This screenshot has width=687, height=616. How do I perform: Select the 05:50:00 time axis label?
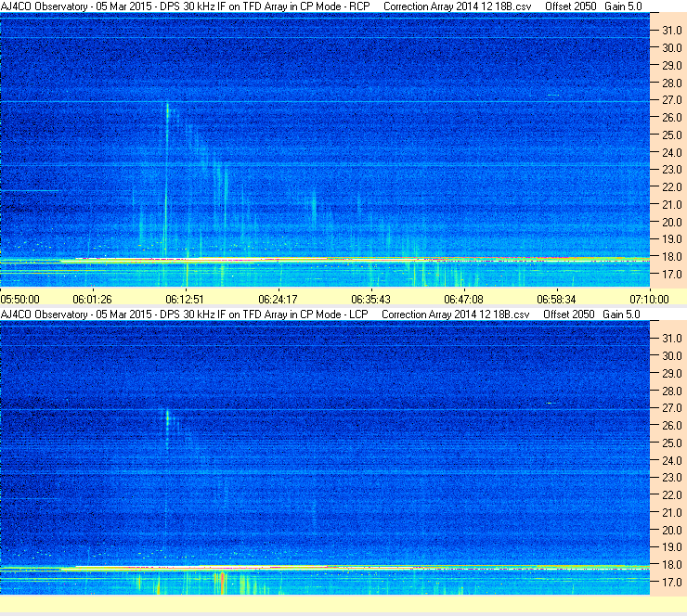coord(19,300)
